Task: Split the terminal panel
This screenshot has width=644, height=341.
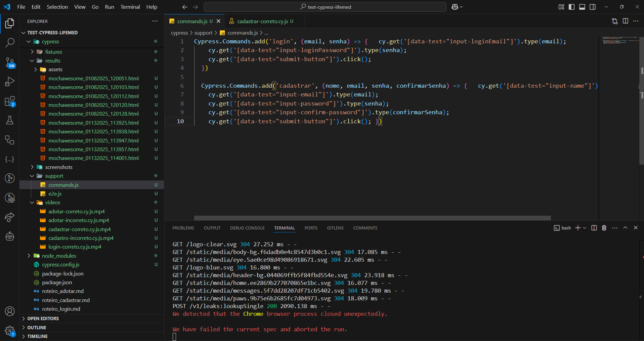Action: click(594, 228)
